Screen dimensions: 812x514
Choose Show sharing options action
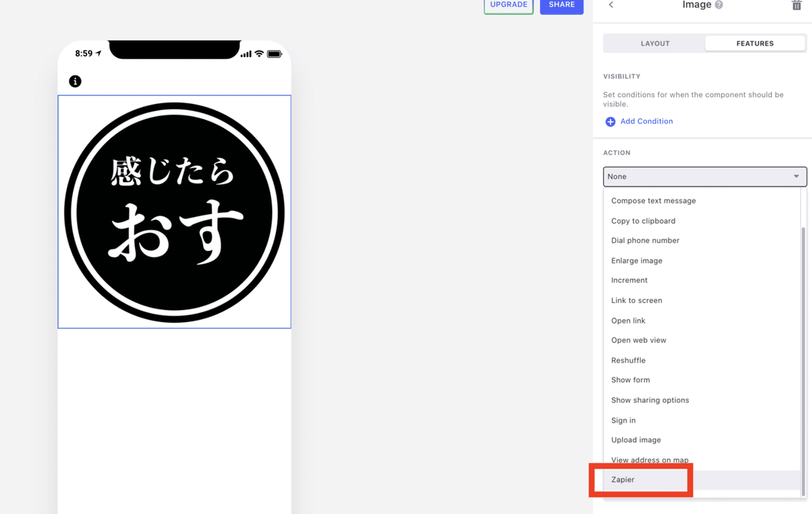pos(702,400)
